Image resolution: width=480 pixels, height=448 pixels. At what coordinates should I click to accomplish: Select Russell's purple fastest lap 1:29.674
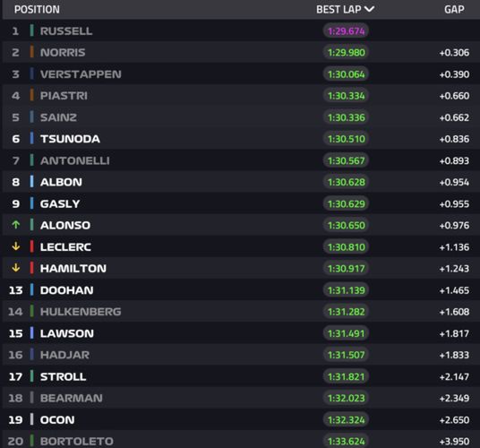(x=346, y=31)
